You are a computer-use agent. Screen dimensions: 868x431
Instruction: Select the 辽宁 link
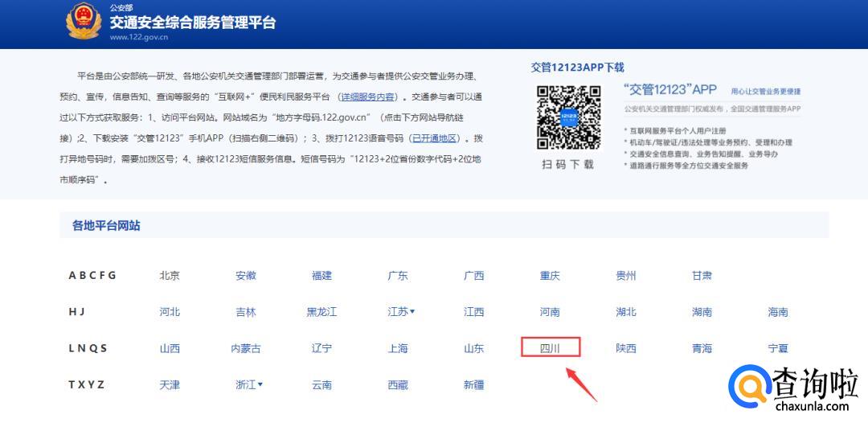point(321,348)
